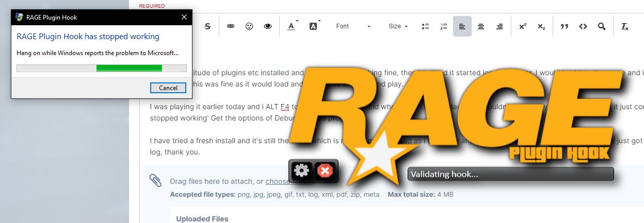Screen dimensions: 644x223
Task: Open the emoji picker smiley icon
Action: click(x=249, y=26)
